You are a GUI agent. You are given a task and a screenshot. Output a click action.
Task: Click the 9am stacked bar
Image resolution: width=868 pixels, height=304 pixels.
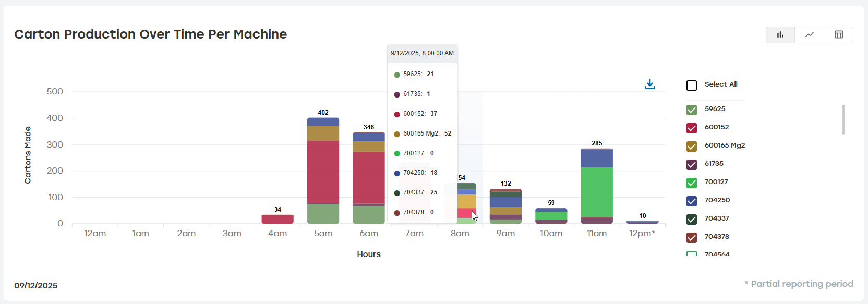[x=505, y=206]
